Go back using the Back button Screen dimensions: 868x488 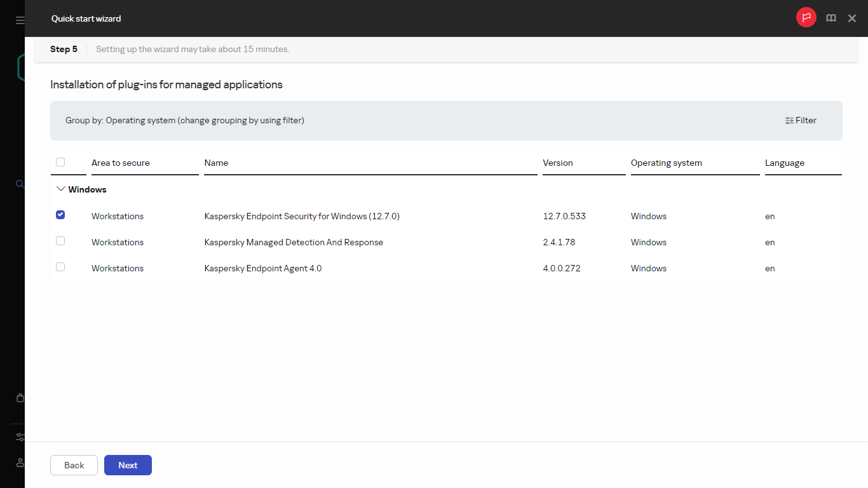coord(74,465)
